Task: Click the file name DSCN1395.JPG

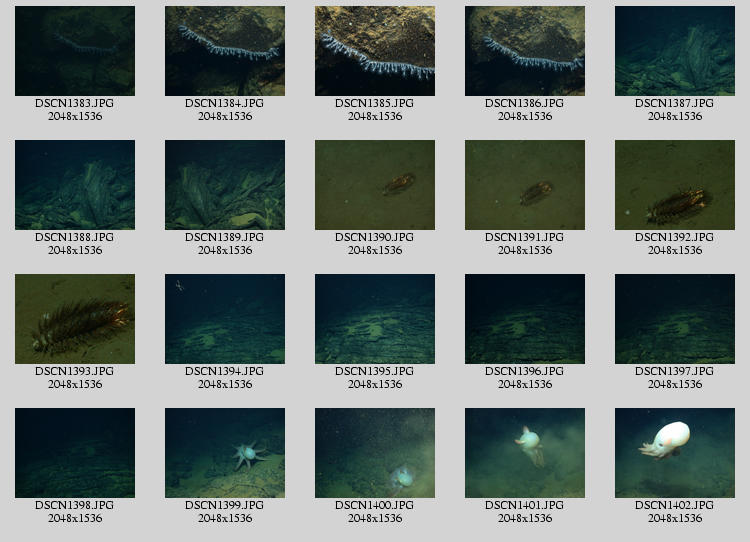Action: (x=375, y=371)
